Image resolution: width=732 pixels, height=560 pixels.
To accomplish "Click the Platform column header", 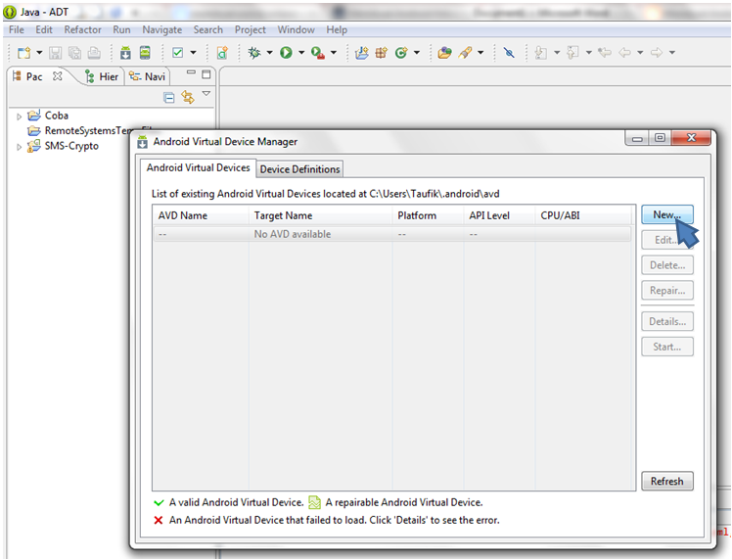I will click(x=428, y=215).
